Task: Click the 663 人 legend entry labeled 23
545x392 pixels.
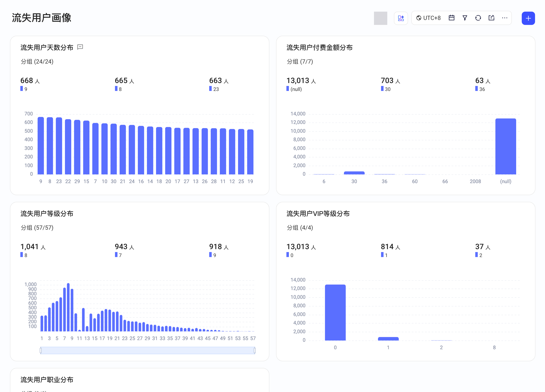Action: [219, 84]
